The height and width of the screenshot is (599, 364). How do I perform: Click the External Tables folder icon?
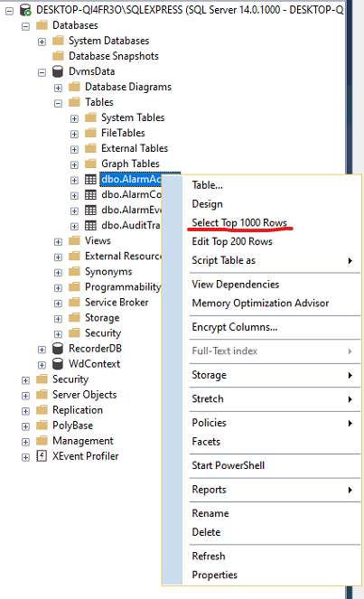(90, 148)
